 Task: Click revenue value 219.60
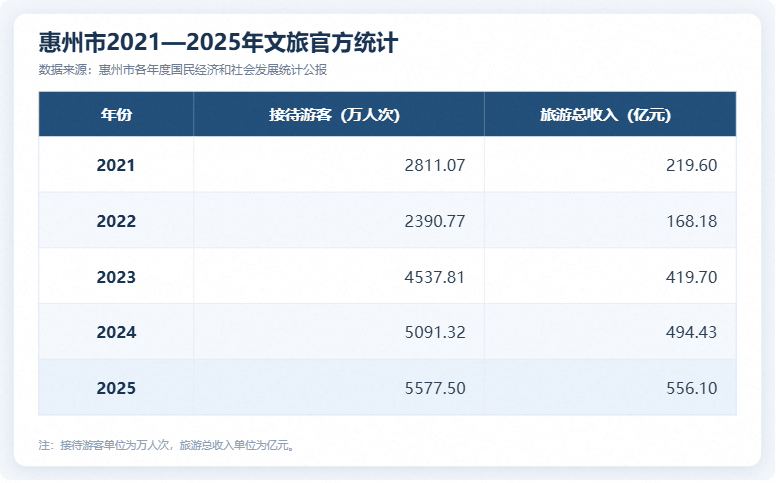[691, 165]
